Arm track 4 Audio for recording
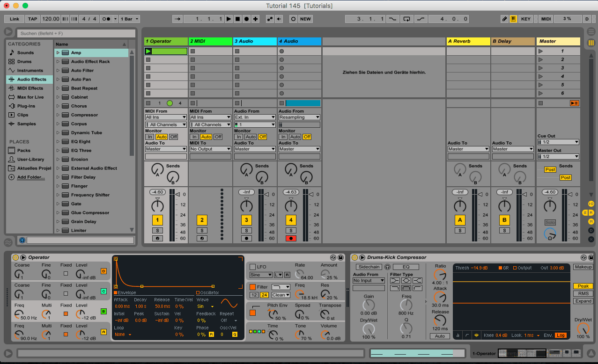 coord(291,238)
